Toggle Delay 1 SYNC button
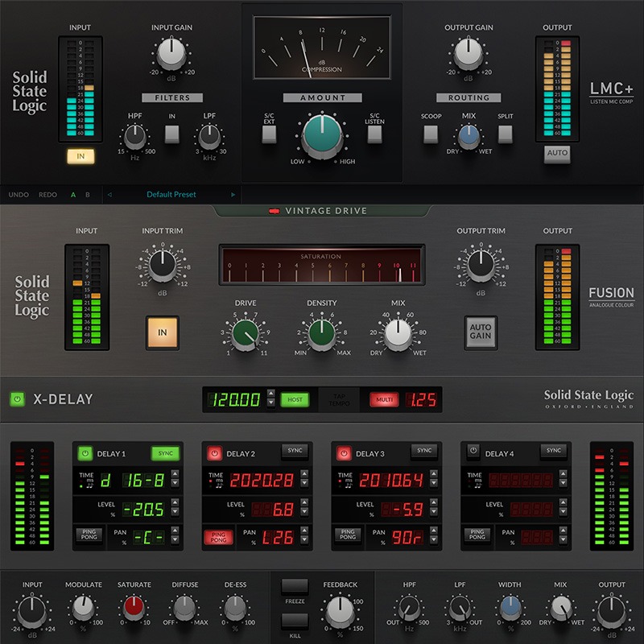 click(x=166, y=453)
